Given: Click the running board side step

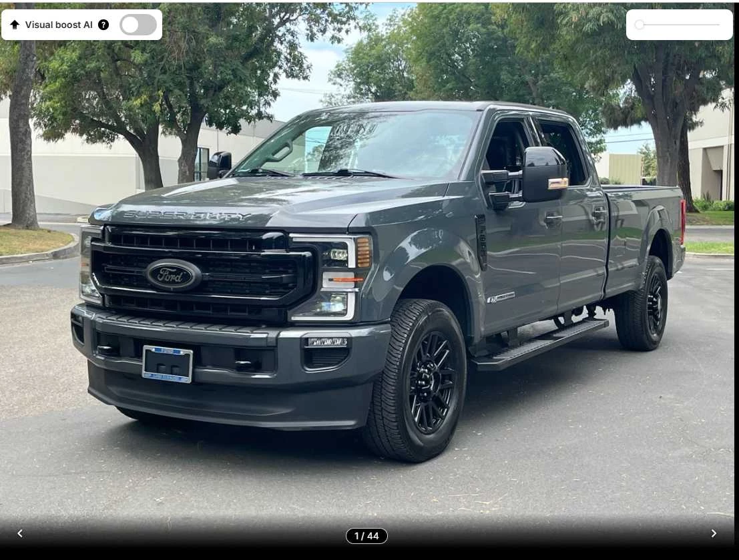Looking at the screenshot, I should point(540,344).
